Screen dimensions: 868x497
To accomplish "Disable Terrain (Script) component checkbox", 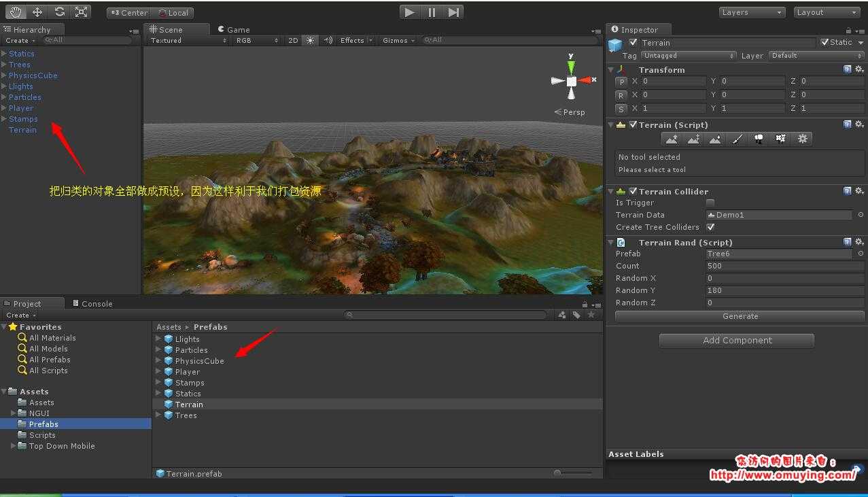I will coord(633,124).
